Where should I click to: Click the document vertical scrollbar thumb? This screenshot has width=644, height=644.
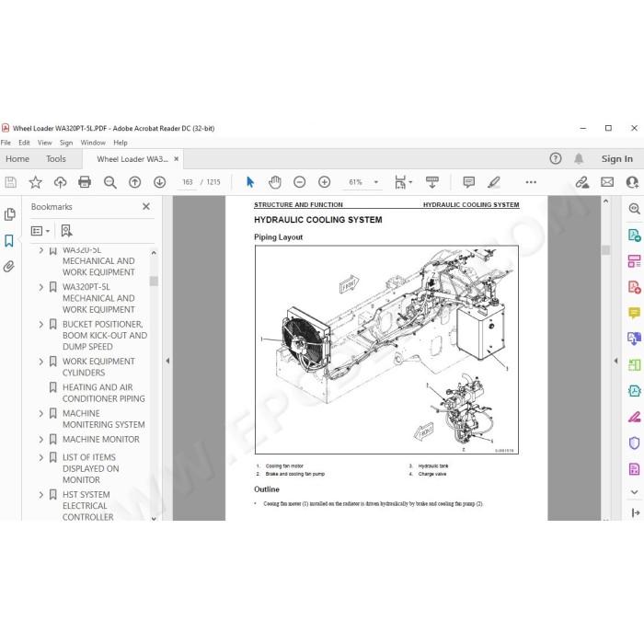pos(605,250)
